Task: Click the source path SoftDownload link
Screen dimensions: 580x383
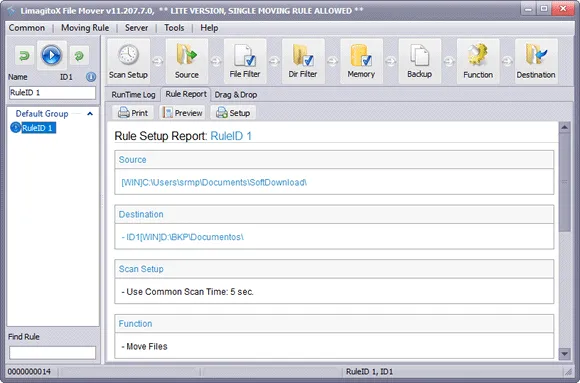Action: [214, 182]
